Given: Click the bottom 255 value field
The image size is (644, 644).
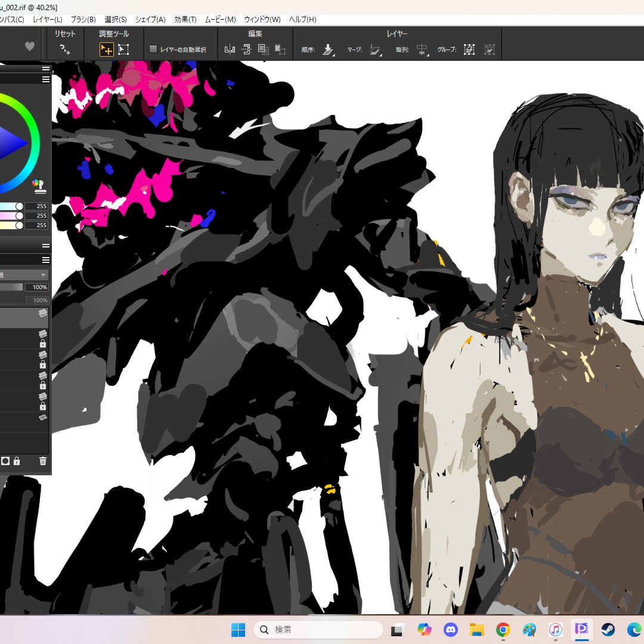Looking at the screenshot, I should point(36,225).
